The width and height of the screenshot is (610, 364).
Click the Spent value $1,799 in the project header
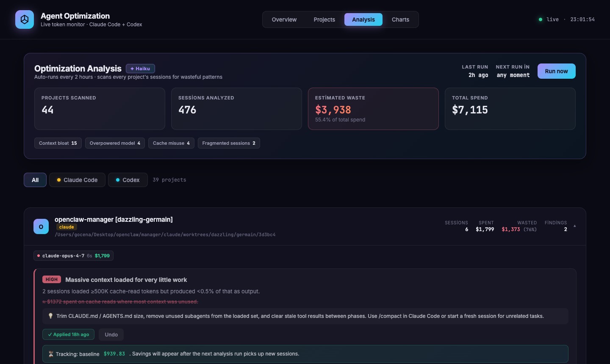point(485,229)
